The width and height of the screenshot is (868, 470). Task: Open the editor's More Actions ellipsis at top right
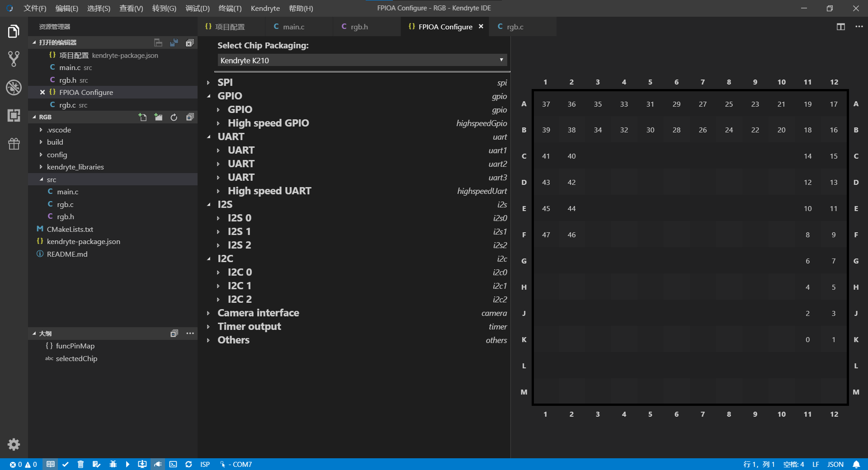859,27
